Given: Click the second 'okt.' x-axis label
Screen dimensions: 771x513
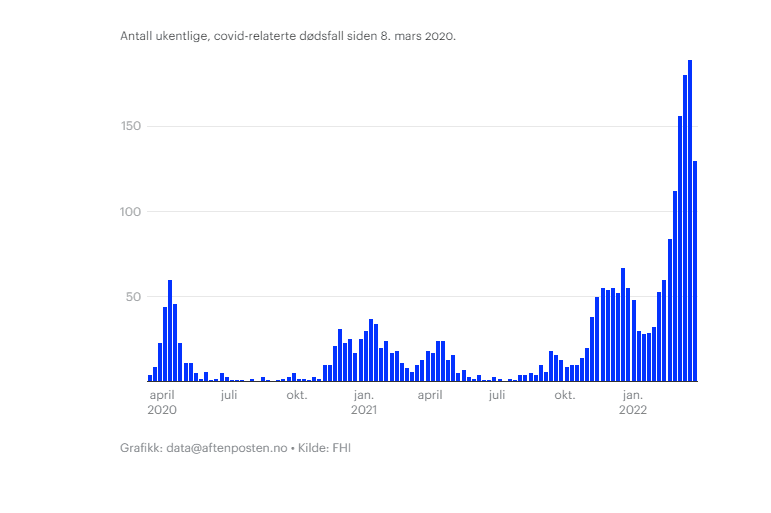Looking at the screenshot, I should click(x=565, y=395).
